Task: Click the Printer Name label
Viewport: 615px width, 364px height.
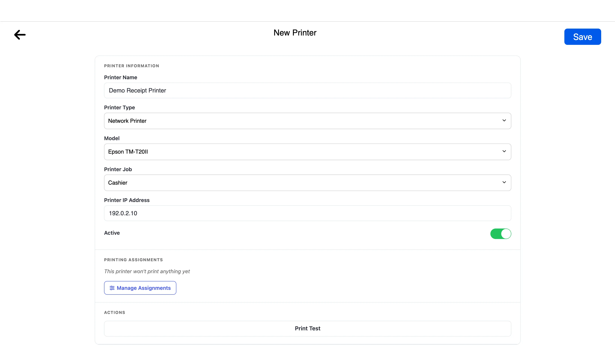Action: coord(121,78)
